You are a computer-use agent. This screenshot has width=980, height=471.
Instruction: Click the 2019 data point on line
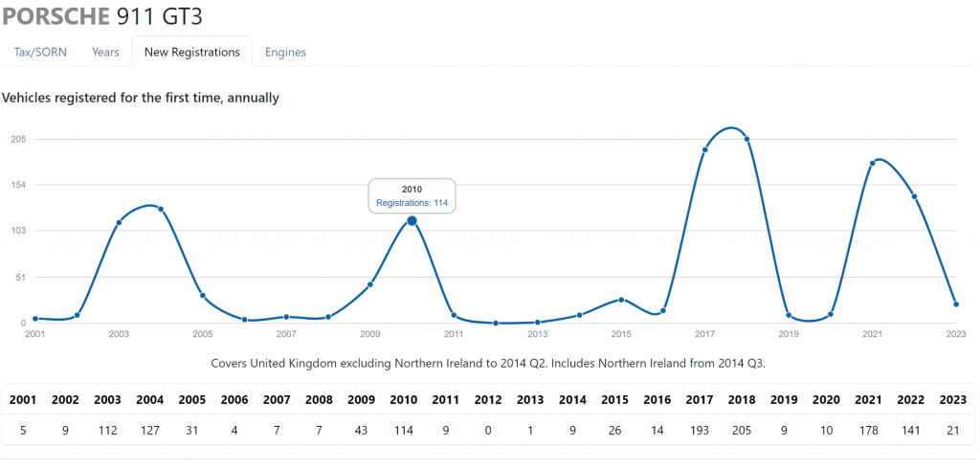pyautogui.click(x=789, y=315)
